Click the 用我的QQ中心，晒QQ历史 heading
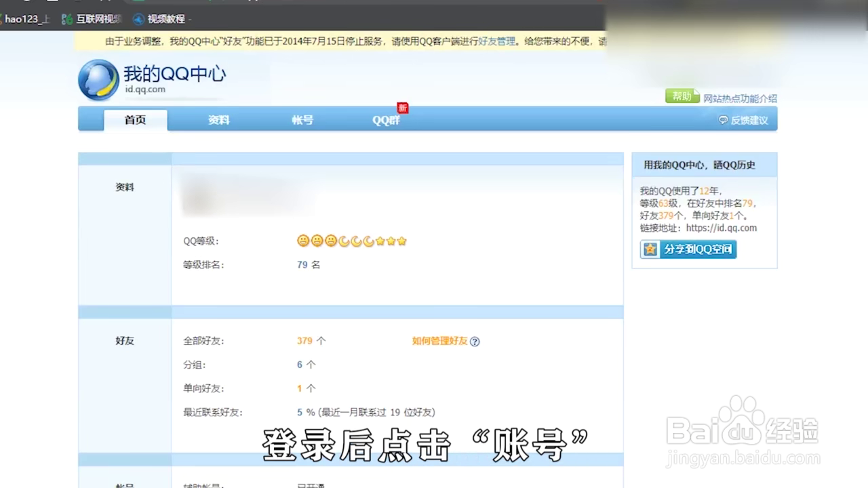Viewport: 868px width, 488px height. [699, 165]
